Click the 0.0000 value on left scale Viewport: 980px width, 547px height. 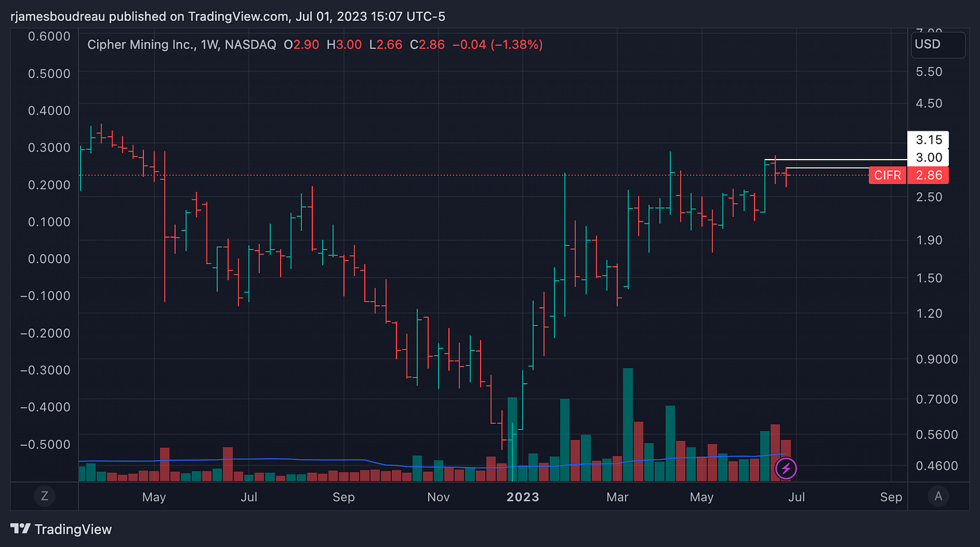pyautogui.click(x=50, y=258)
